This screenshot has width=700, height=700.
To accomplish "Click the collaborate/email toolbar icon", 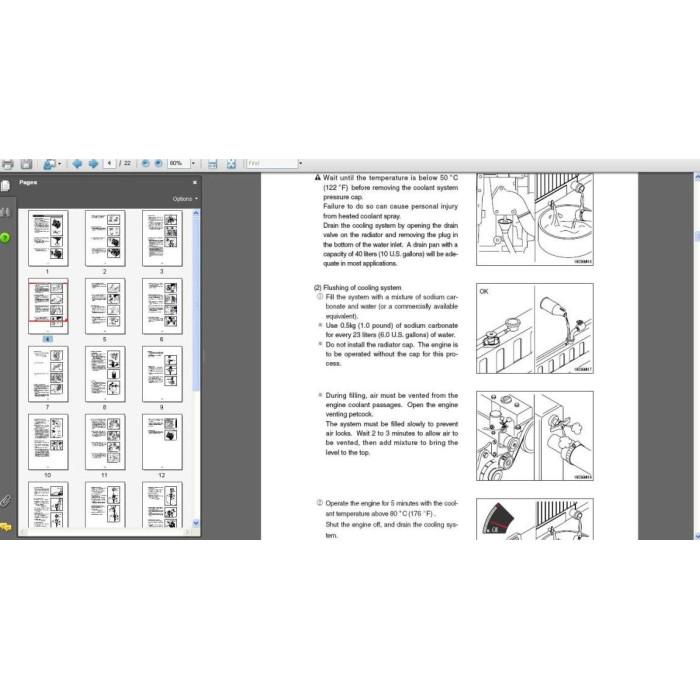I will (49, 164).
